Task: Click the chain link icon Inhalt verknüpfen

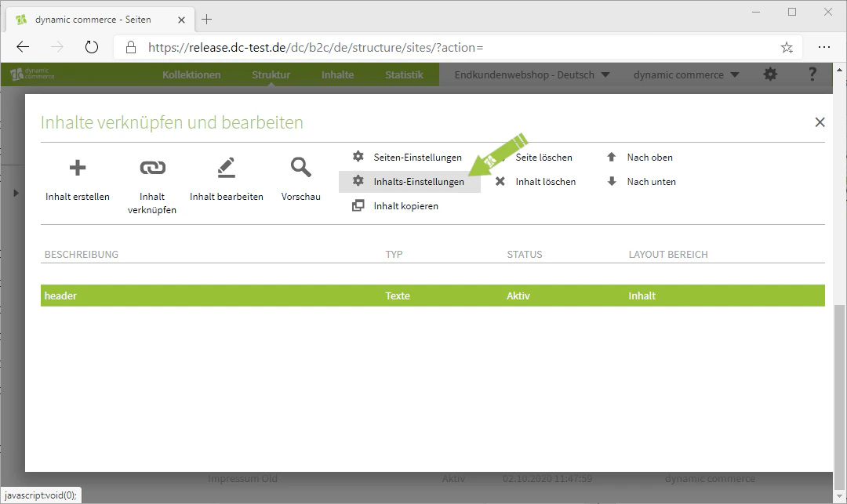Action: point(152,168)
